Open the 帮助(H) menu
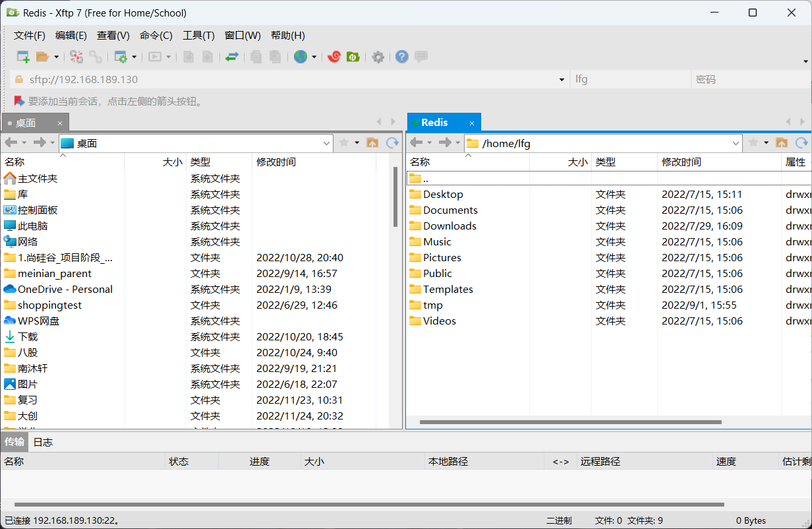Viewport: 812px width, 529px height. coord(288,36)
